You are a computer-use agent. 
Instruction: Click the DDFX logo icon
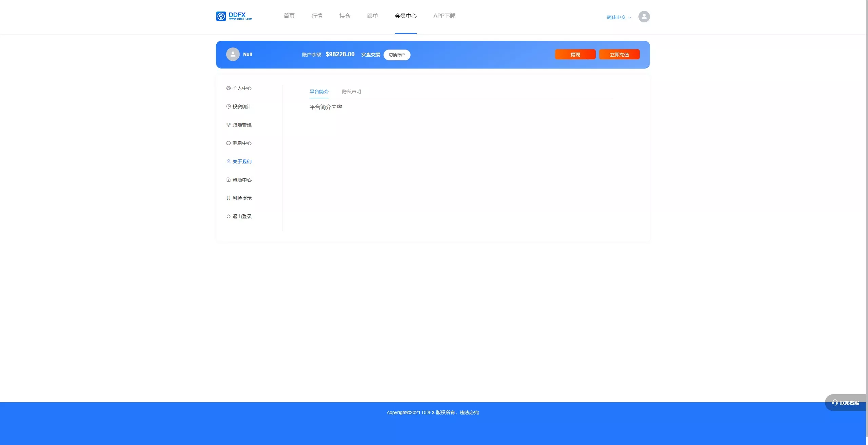point(221,16)
